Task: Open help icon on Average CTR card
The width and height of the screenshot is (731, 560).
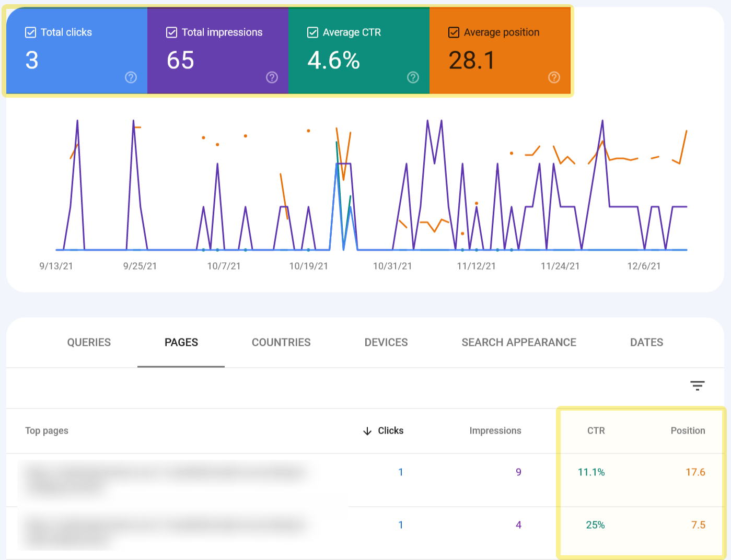Action: point(413,77)
